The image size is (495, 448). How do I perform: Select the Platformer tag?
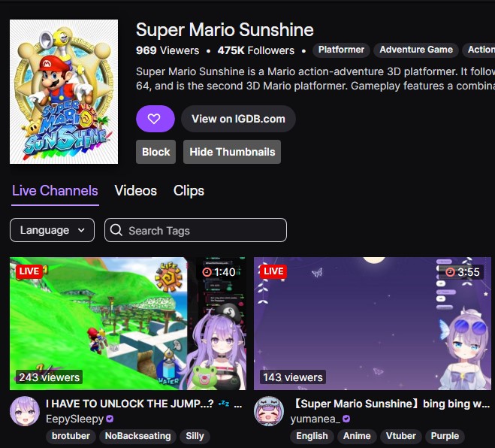[x=341, y=50]
